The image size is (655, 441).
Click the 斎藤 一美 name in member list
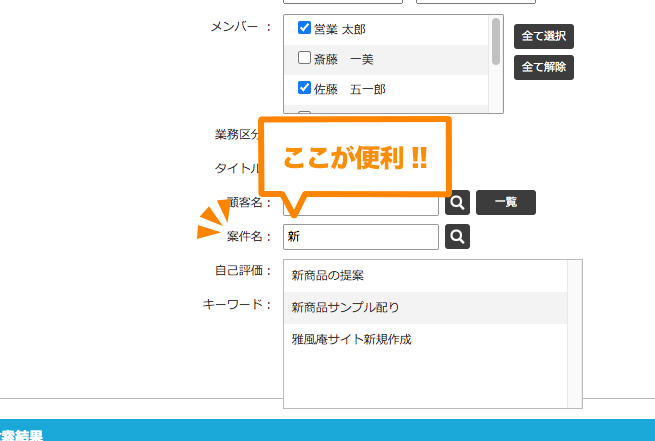tap(343, 59)
